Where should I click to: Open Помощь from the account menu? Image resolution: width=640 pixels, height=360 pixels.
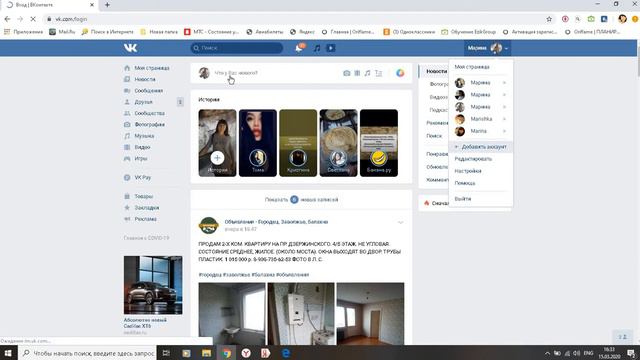click(465, 183)
